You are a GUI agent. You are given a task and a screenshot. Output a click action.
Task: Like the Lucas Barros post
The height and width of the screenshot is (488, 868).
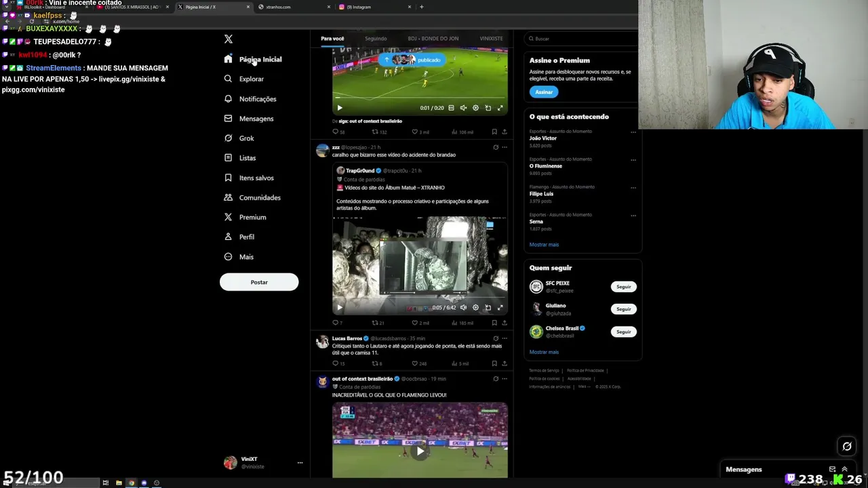tap(414, 363)
